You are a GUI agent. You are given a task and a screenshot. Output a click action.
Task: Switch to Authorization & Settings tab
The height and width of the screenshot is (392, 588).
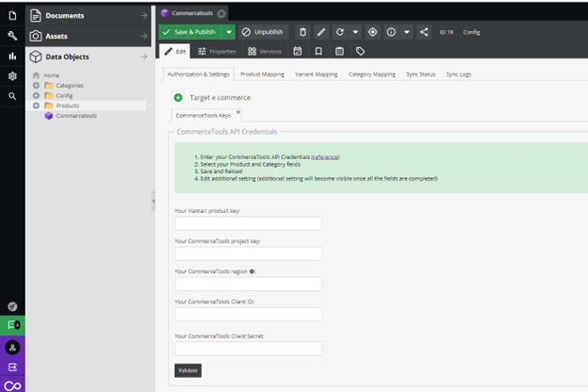click(199, 74)
